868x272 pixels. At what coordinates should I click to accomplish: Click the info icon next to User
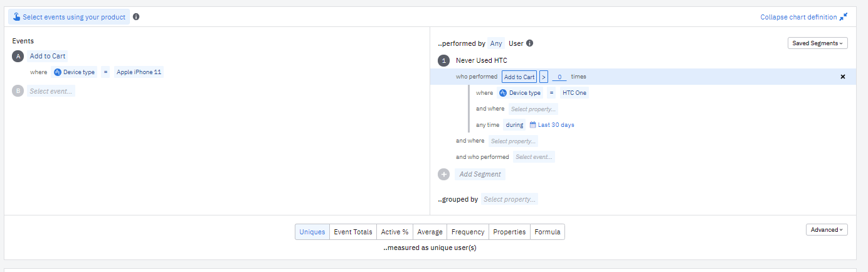point(529,43)
